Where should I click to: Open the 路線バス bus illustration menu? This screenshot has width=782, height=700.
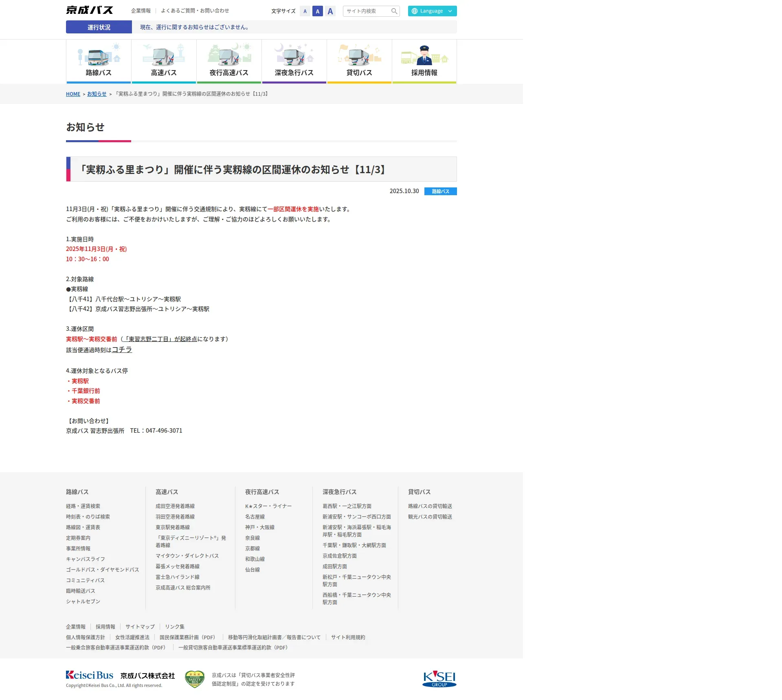click(99, 57)
